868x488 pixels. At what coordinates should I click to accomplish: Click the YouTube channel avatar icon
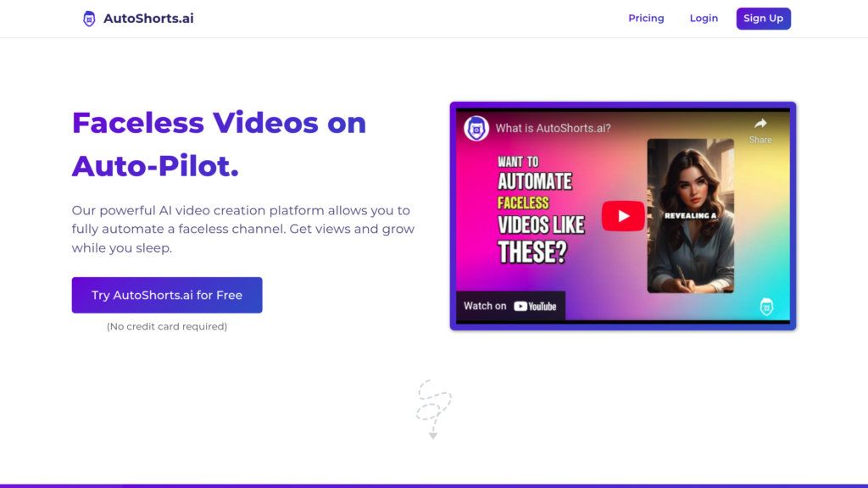(x=476, y=129)
